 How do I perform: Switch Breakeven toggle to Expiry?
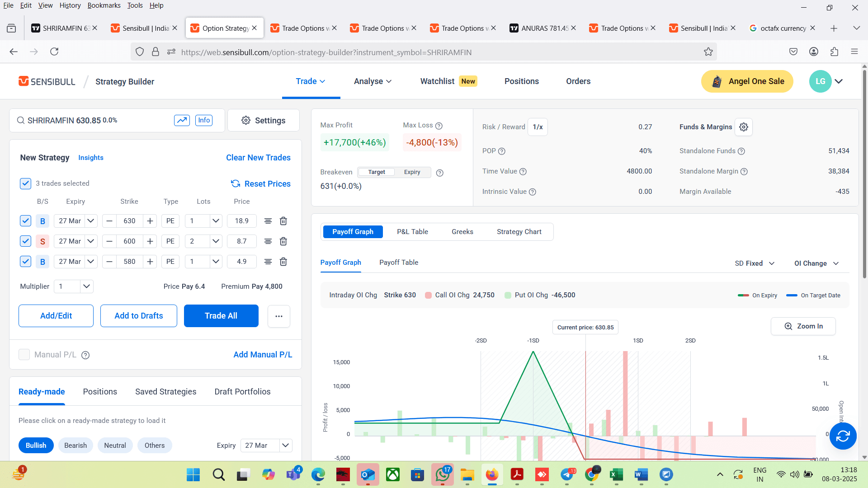pyautogui.click(x=412, y=172)
